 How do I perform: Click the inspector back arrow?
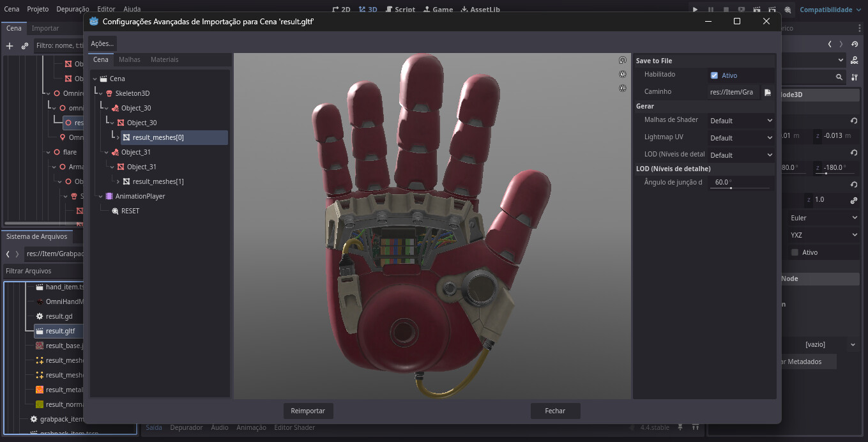click(830, 44)
